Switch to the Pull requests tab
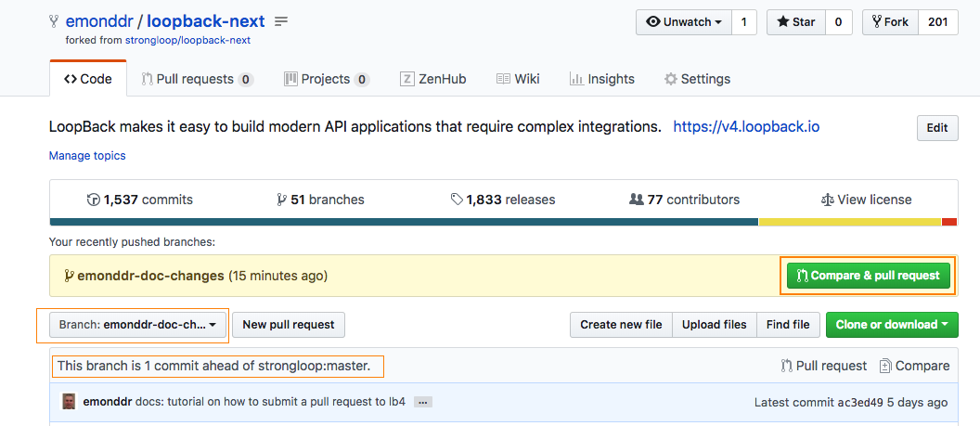 pos(196,79)
